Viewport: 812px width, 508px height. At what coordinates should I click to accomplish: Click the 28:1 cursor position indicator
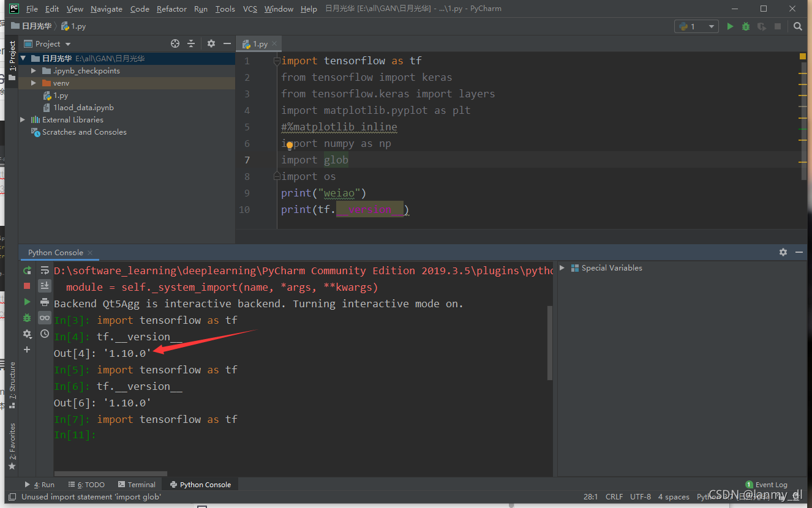tap(590, 497)
